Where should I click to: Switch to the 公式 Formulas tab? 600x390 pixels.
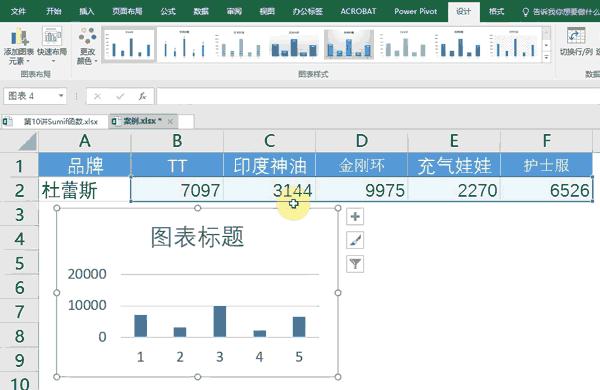(168, 11)
